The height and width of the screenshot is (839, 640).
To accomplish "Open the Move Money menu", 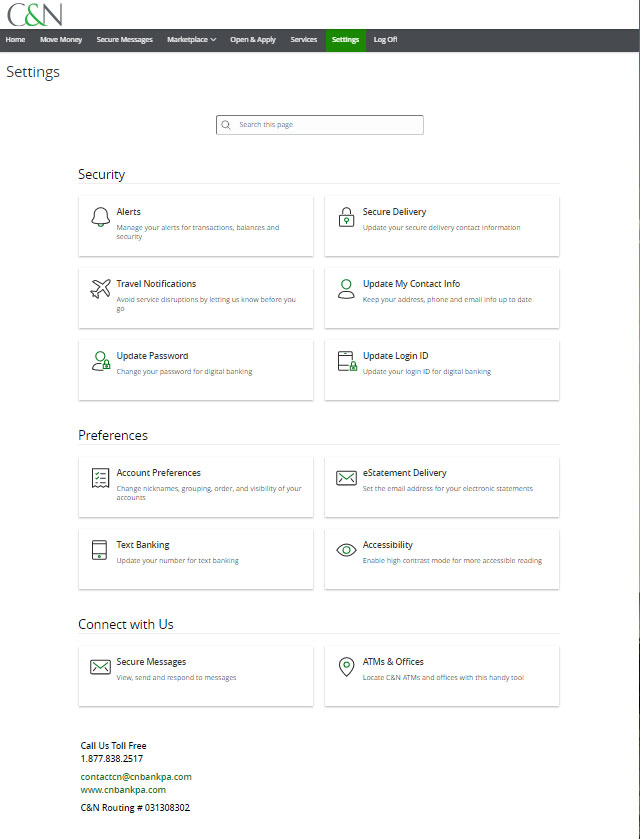I will pyautogui.click(x=61, y=40).
